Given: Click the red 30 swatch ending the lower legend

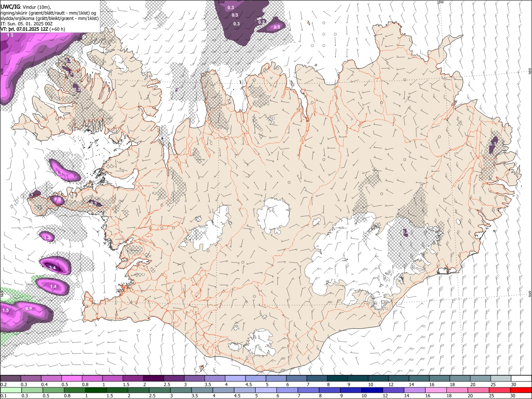Looking at the screenshot, I should [x=521, y=390].
